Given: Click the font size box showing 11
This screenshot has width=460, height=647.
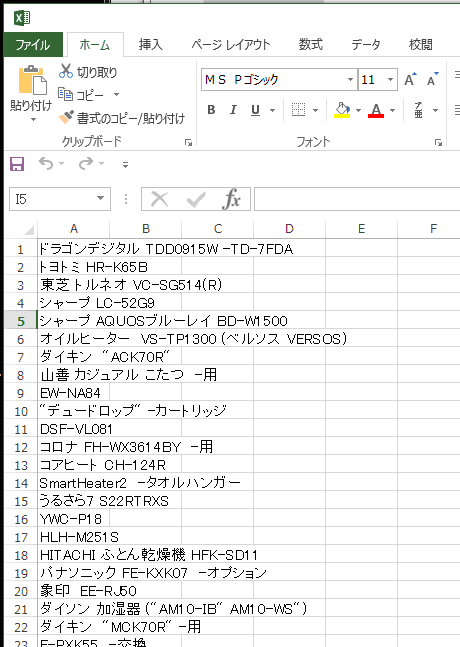Looking at the screenshot, I should pyautogui.click(x=371, y=79).
